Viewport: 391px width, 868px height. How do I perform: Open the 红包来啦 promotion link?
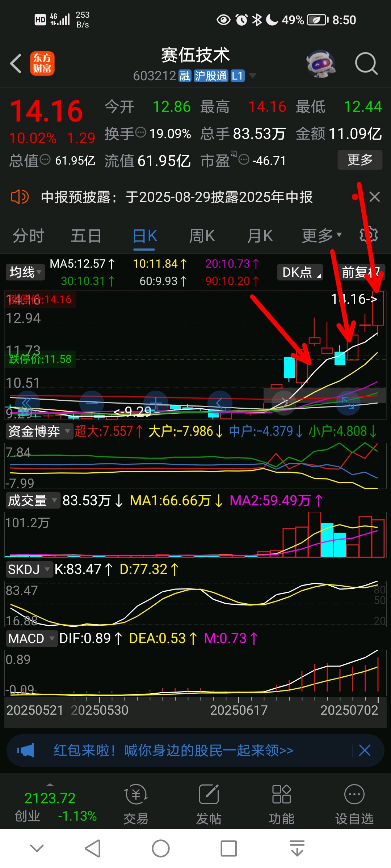click(173, 750)
